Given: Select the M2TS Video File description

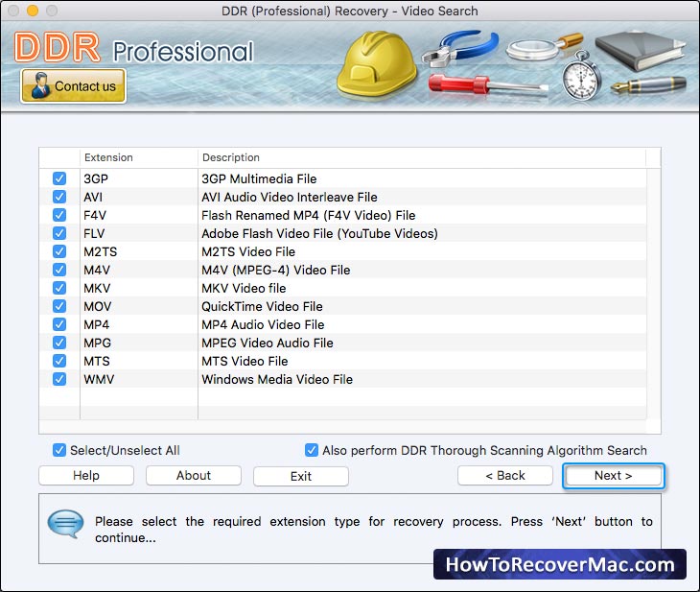Looking at the screenshot, I should click(248, 251).
